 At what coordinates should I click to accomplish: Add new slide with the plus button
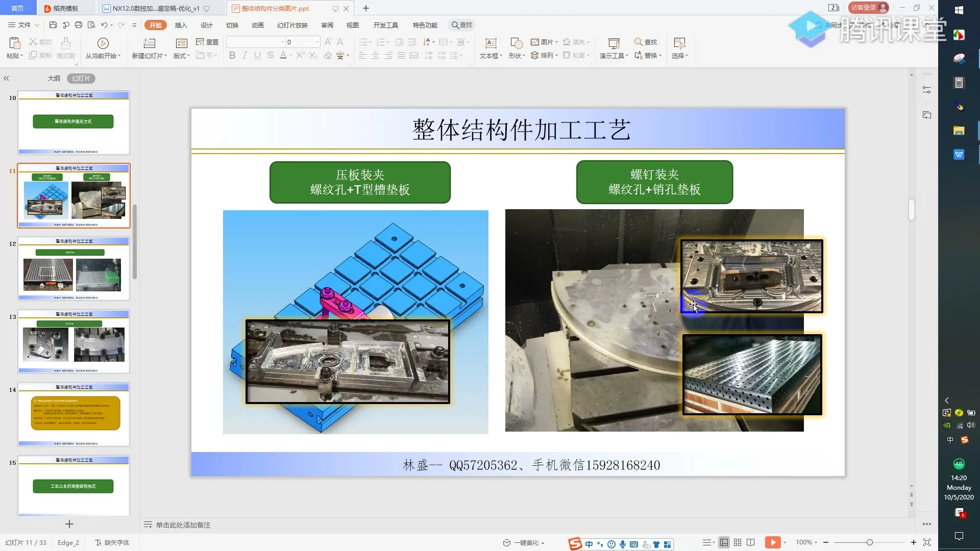click(x=68, y=524)
